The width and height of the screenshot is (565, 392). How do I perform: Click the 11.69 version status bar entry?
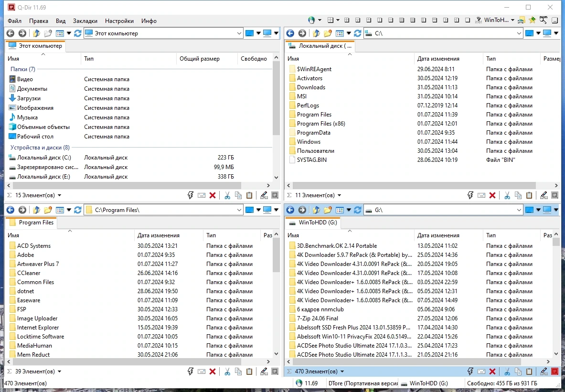(308, 383)
